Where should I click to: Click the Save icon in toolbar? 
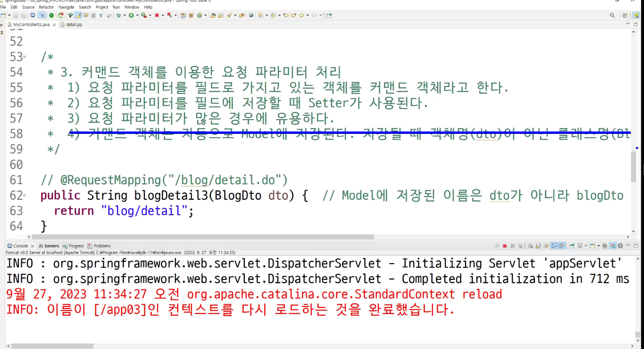click(16, 15)
